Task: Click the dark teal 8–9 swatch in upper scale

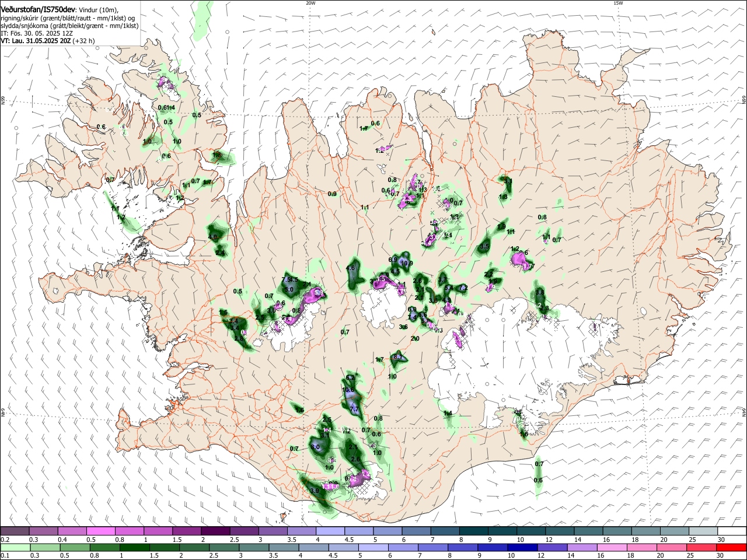Action: [x=474, y=531]
